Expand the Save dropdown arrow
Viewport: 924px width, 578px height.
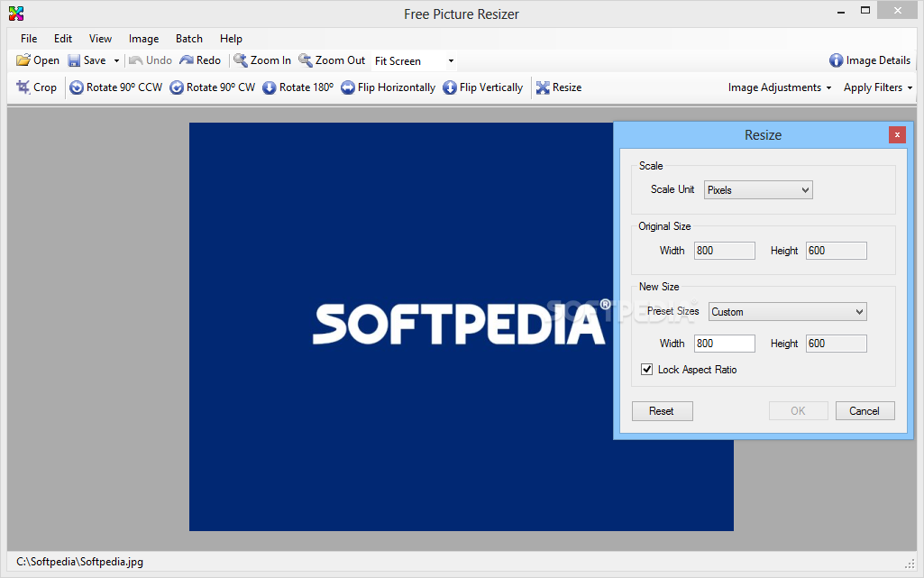click(116, 60)
